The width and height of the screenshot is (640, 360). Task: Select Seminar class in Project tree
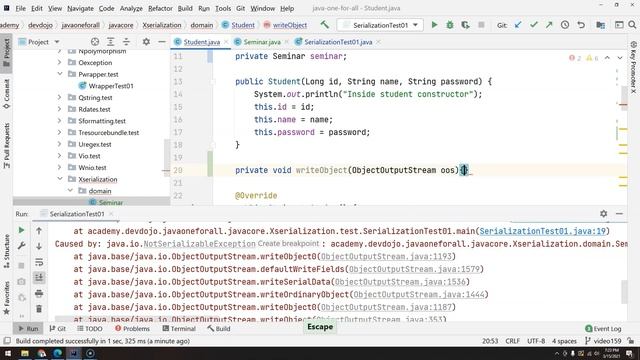(x=111, y=202)
